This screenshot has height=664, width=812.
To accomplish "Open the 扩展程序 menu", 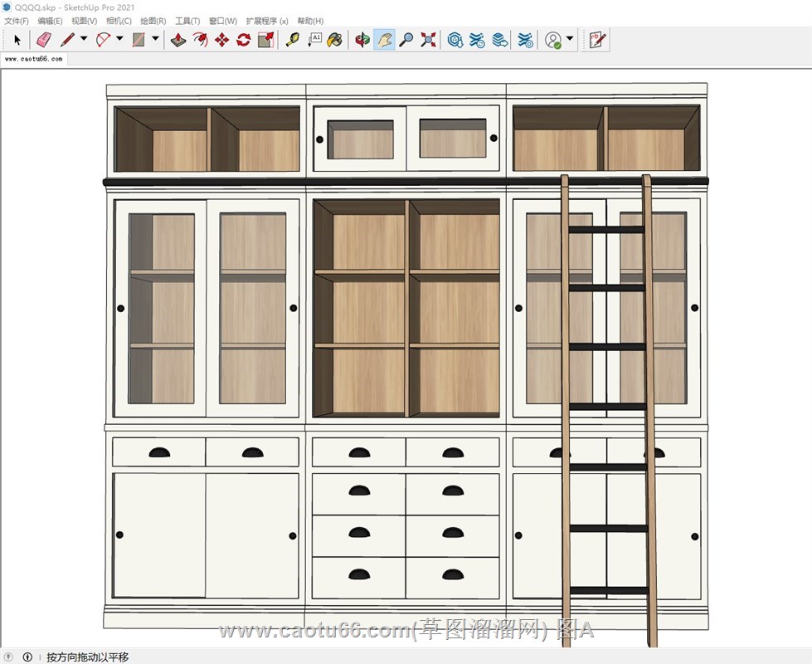I will click(x=267, y=21).
